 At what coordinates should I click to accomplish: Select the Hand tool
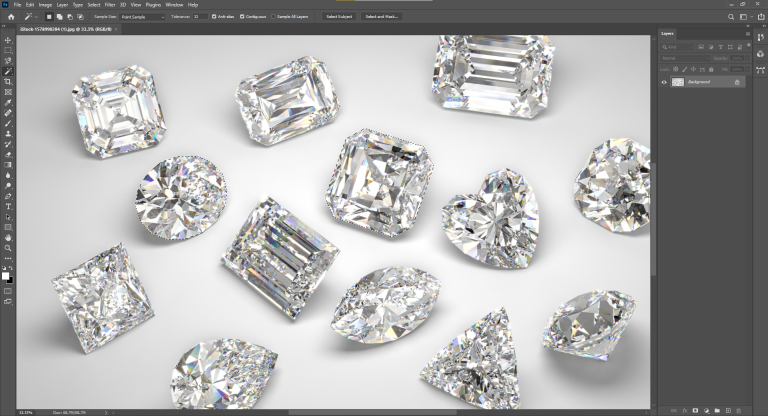tap(8, 238)
